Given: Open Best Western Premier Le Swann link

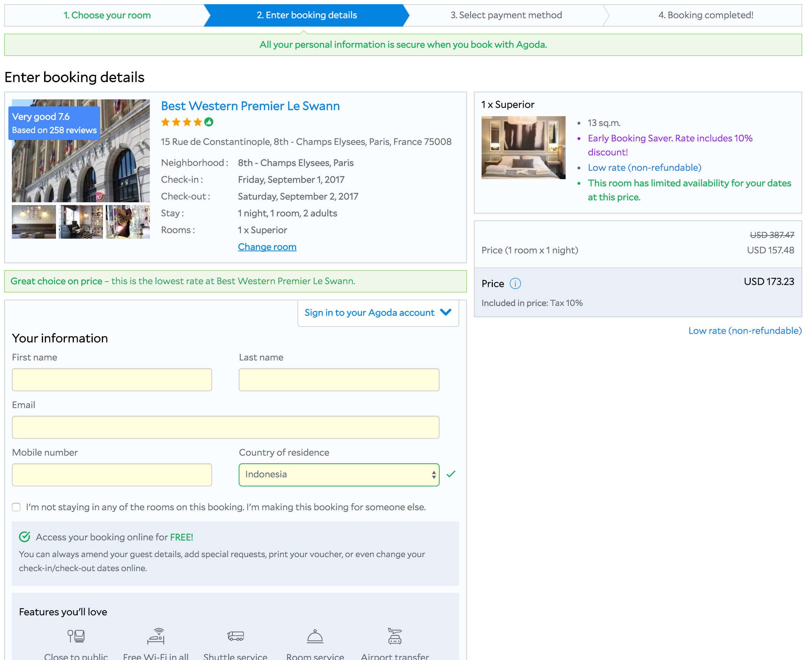Looking at the screenshot, I should (250, 106).
